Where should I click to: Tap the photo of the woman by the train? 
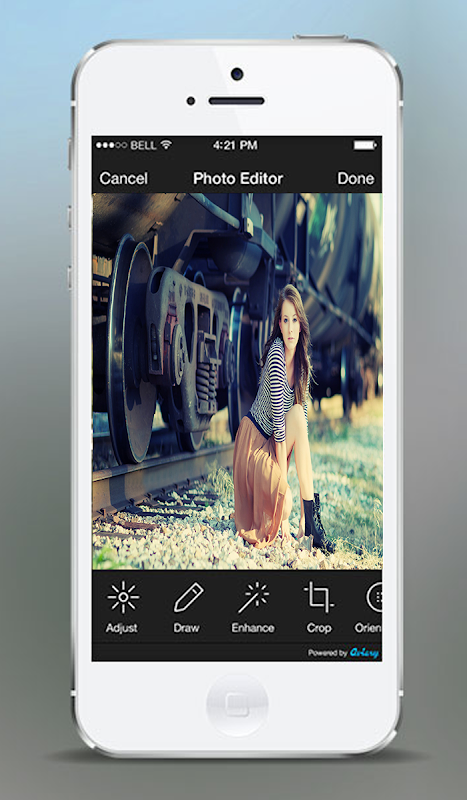237,381
